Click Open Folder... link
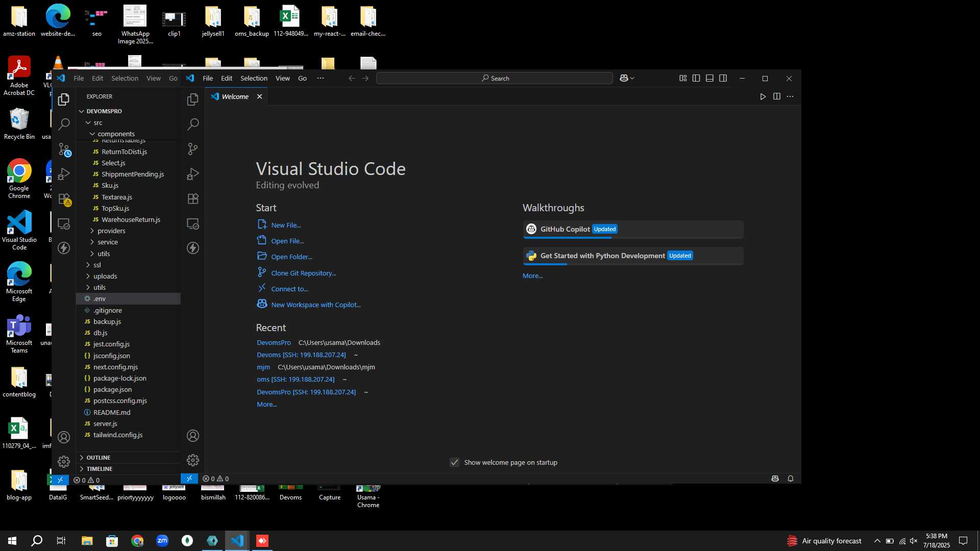Image resolution: width=980 pixels, height=551 pixels. (291, 257)
